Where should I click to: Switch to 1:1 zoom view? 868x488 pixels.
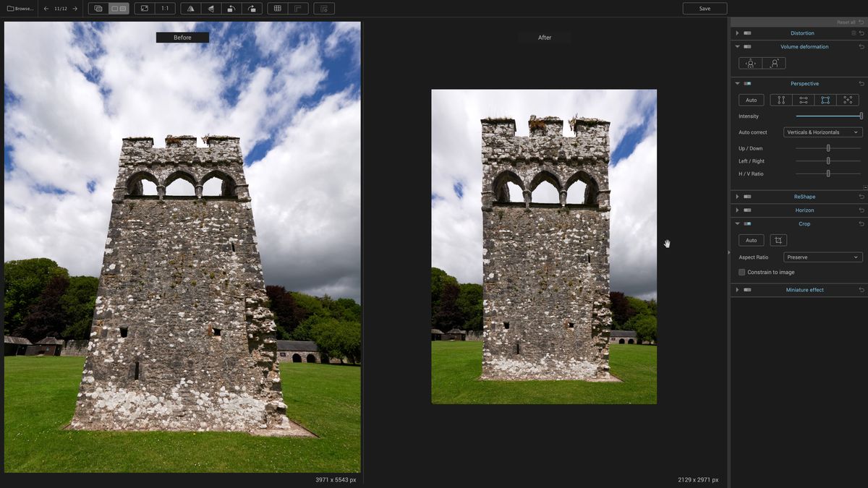(x=166, y=8)
